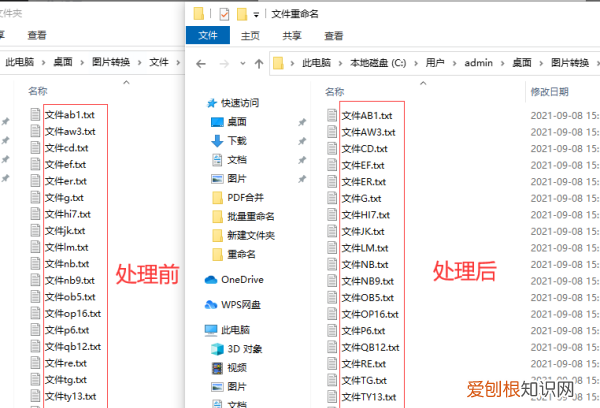The height and width of the screenshot is (408, 600).
Task: Expand chevron after admin in address bar
Action: [x=502, y=63]
